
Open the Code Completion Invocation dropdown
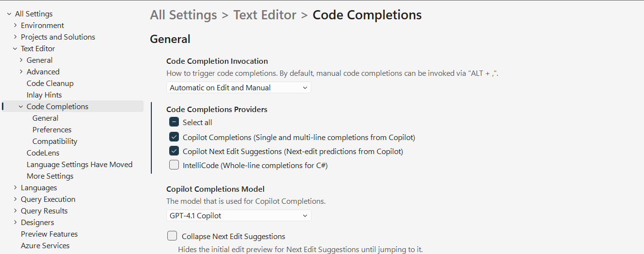[x=239, y=88]
